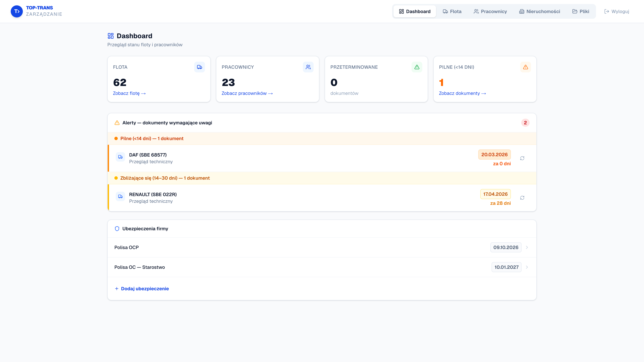Go to the Pracownicy tab
Screen dimensions: 644x362
490,12
